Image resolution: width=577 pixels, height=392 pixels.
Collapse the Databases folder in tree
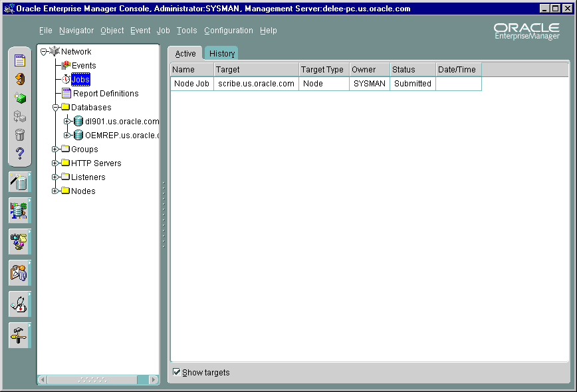pyautogui.click(x=56, y=108)
